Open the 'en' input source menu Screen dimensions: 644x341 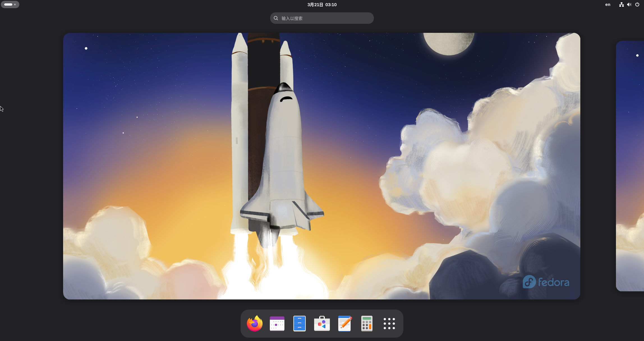[608, 4]
